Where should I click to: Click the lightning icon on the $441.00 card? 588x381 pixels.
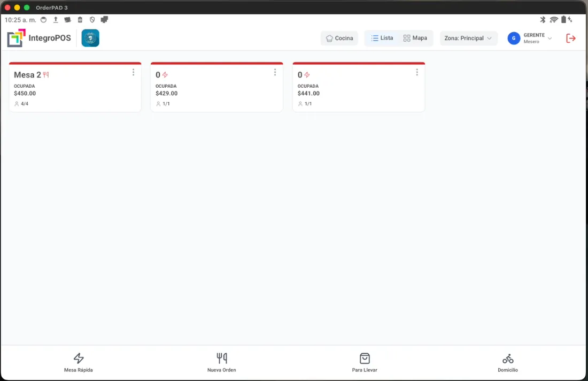pos(307,75)
